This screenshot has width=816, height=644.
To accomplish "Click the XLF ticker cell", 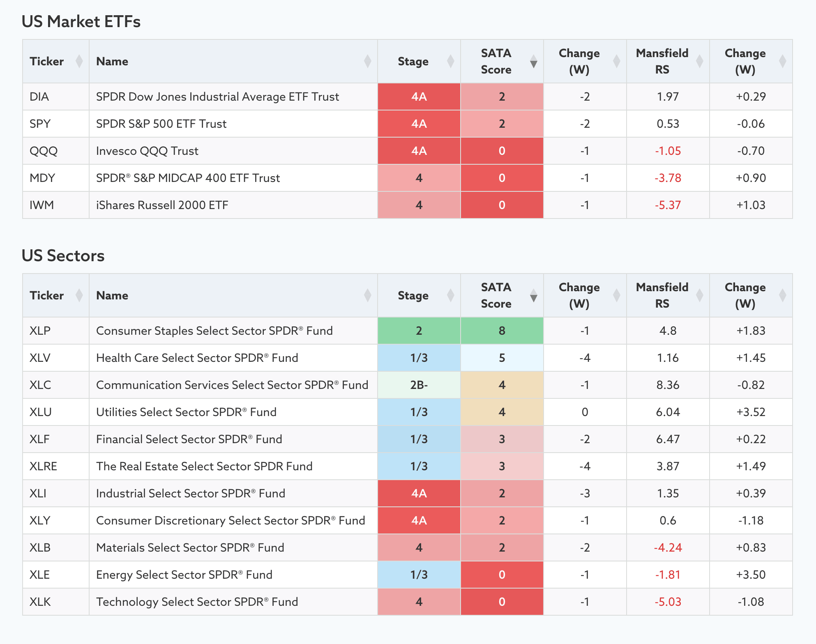I will (x=56, y=439).
